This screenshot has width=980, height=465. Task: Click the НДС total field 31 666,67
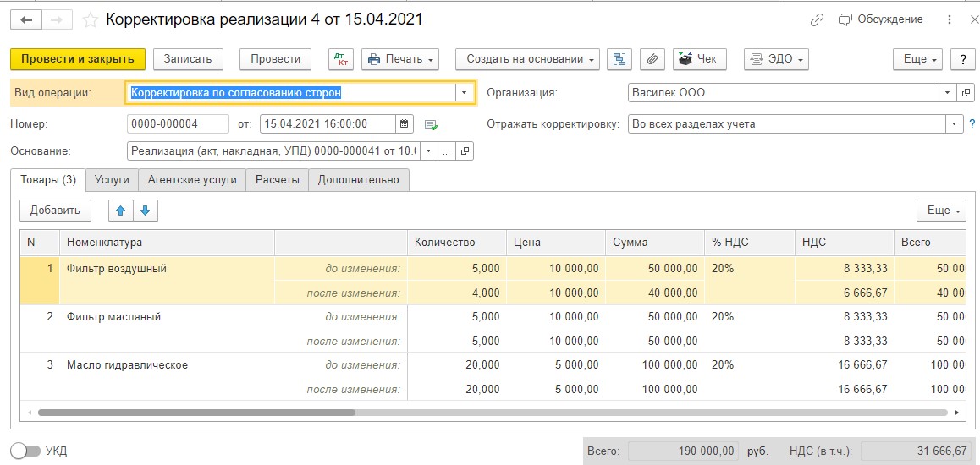917,451
